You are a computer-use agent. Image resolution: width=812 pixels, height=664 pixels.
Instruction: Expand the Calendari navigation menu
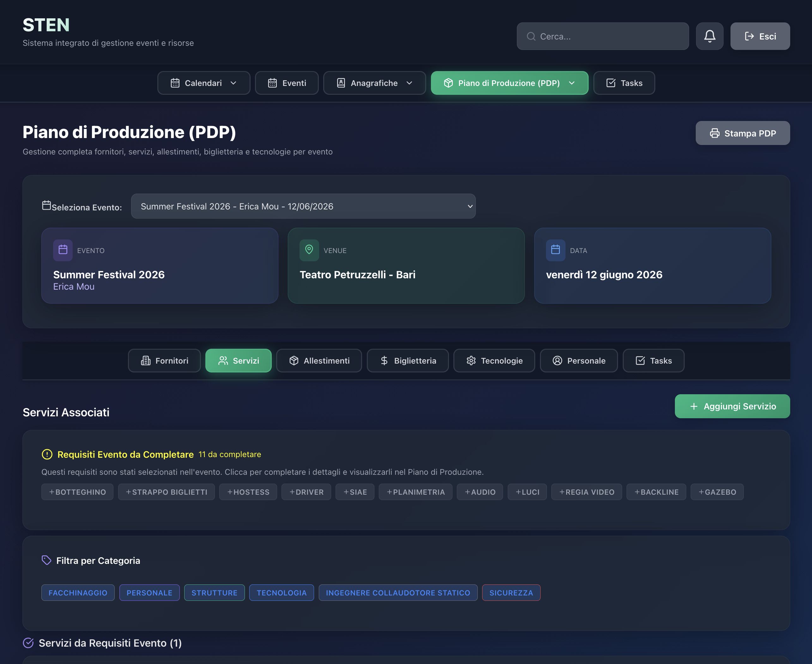click(203, 83)
